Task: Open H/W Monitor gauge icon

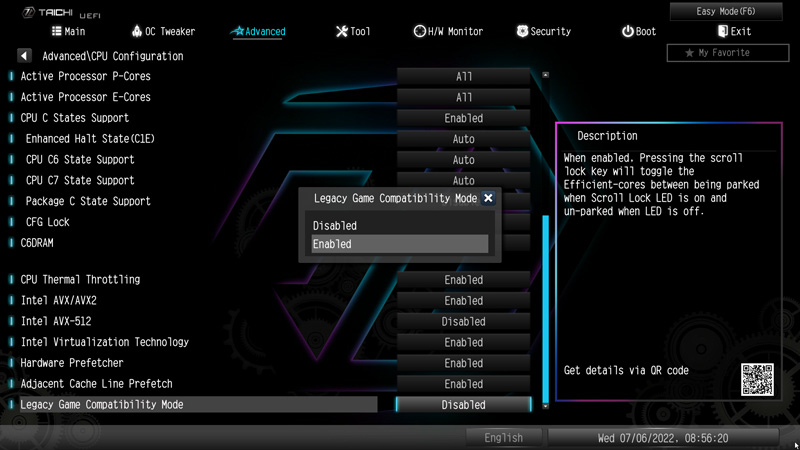Action: [x=419, y=31]
